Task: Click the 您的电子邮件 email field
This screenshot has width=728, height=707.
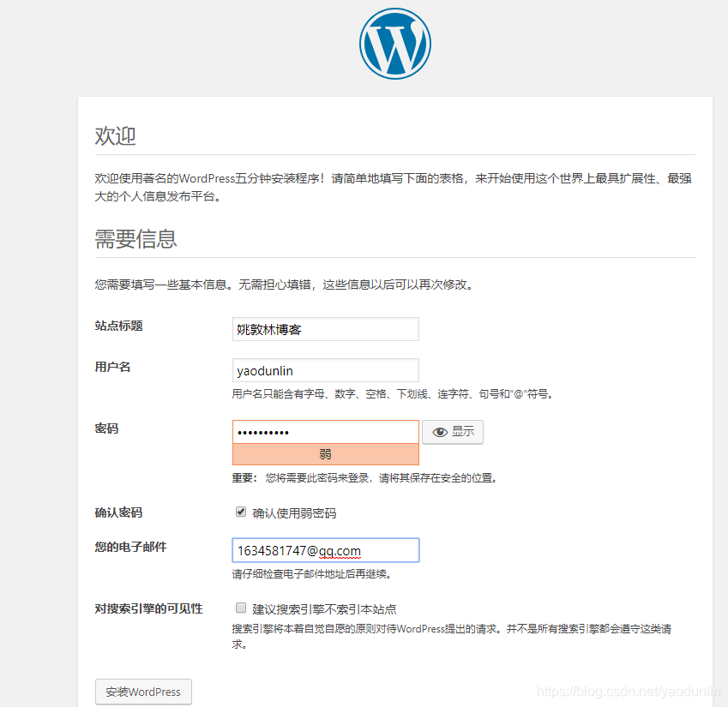Action: 326,550
